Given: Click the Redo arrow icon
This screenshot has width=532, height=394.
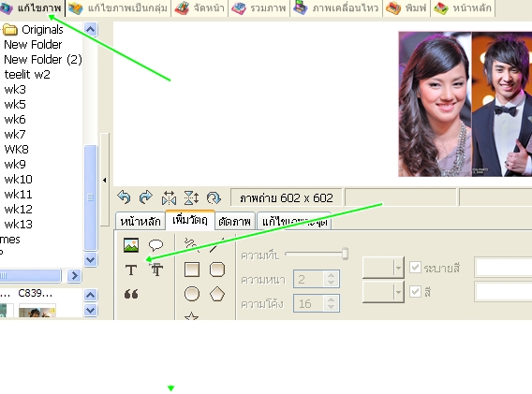Looking at the screenshot, I should (146, 197).
